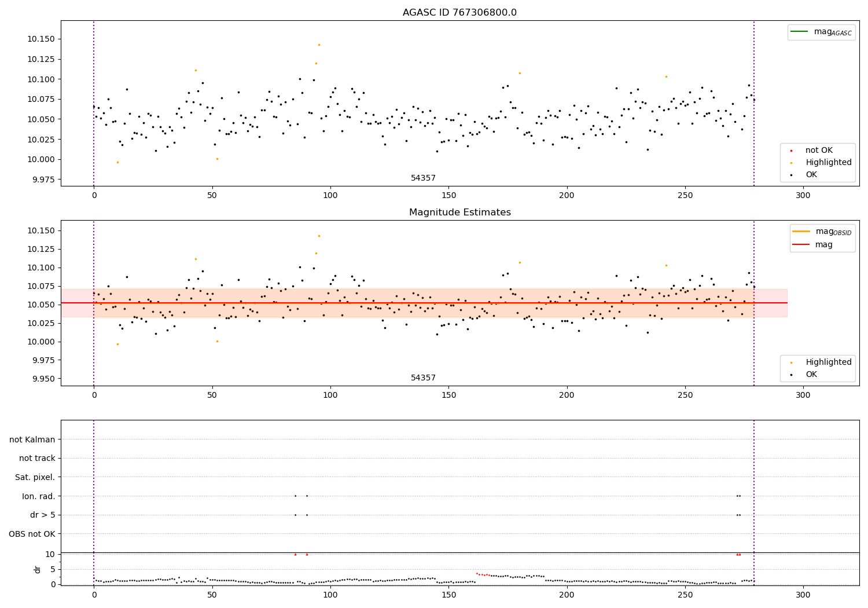Click the 'dr > 5' row label
Image resolution: width=868 pixels, height=608 pixels.
pyautogui.click(x=43, y=515)
